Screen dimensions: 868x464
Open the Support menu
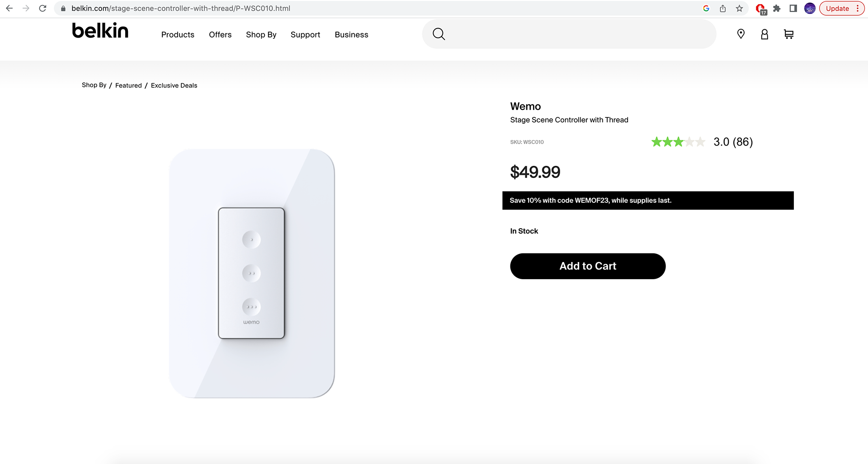(305, 35)
